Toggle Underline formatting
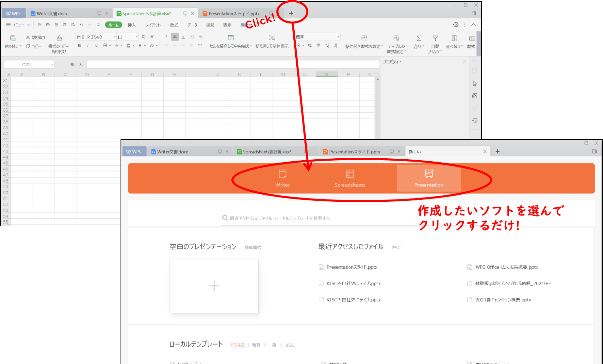The height and width of the screenshot is (364, 603). click(x=96, y=46)
